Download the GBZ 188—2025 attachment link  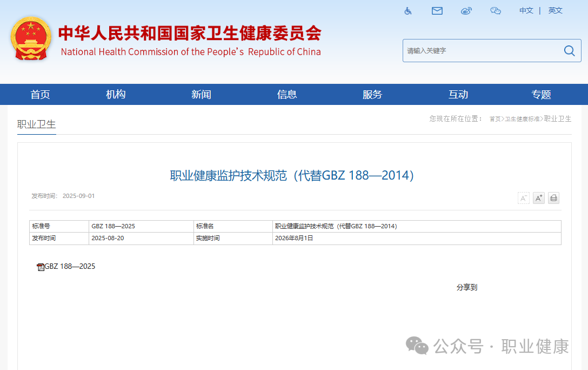pyautogui.click(x=70, y=267)
